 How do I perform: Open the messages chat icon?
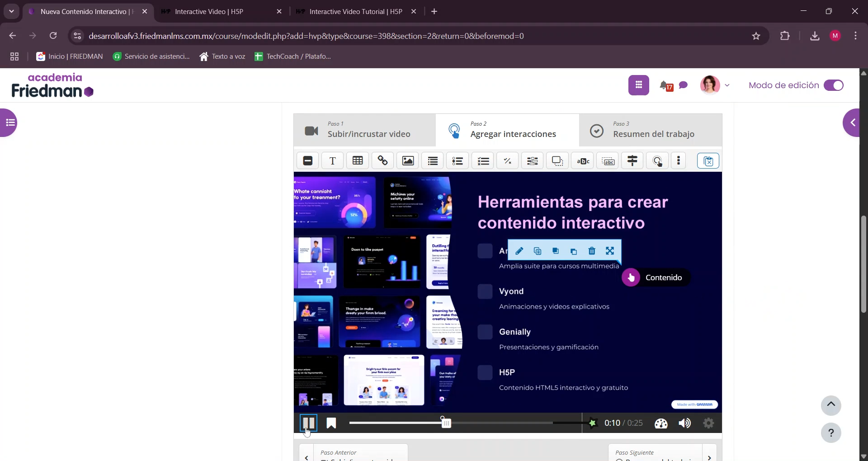pos(684,85)
